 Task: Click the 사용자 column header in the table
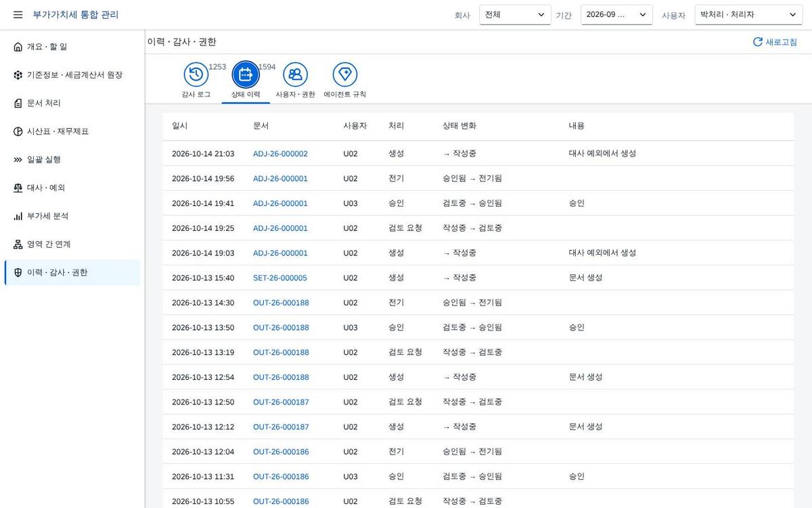(355, 126)
